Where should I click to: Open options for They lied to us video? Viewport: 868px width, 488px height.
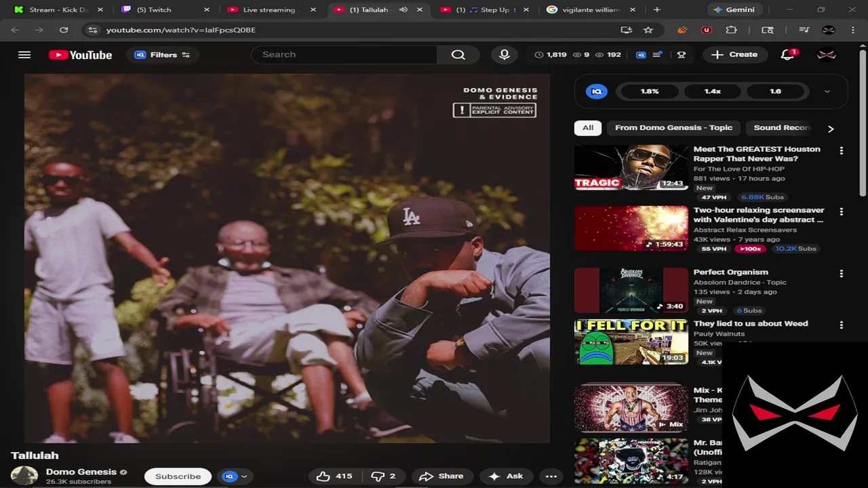(842, 325)
